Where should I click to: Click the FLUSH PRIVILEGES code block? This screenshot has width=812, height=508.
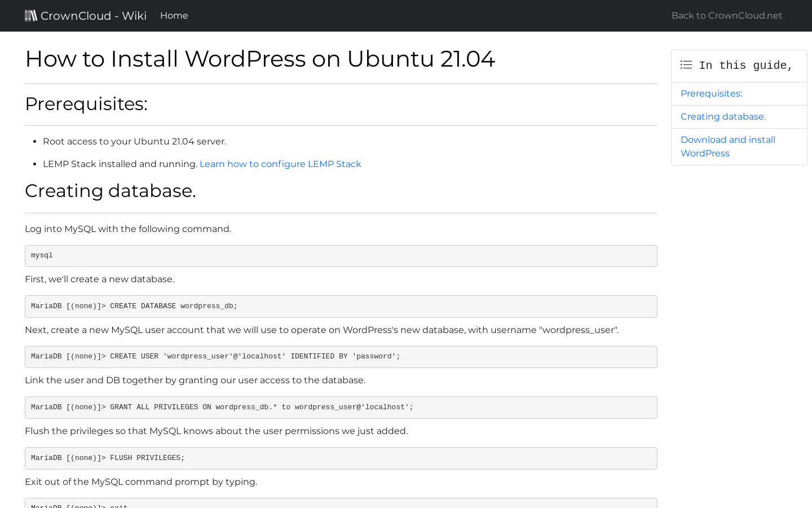click(341, 458)
